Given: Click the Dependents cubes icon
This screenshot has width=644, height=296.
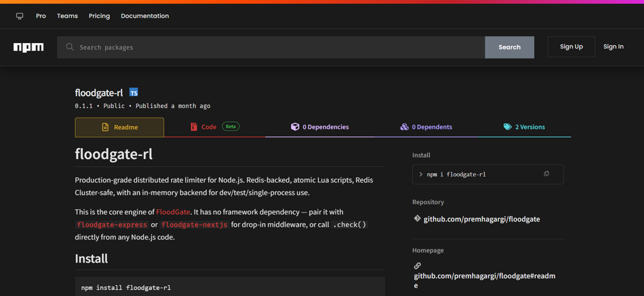Looking at the screenshot, I should [x=404, y=127].
